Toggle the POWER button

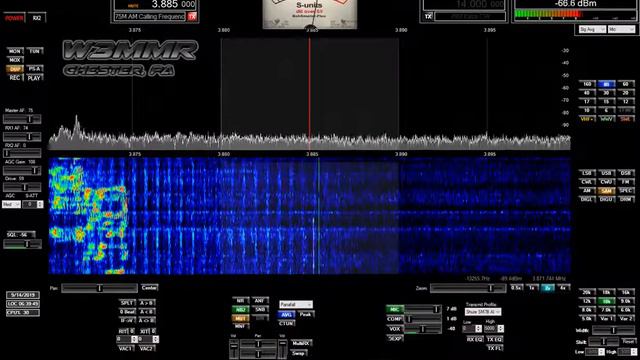(x=14, y=18)
